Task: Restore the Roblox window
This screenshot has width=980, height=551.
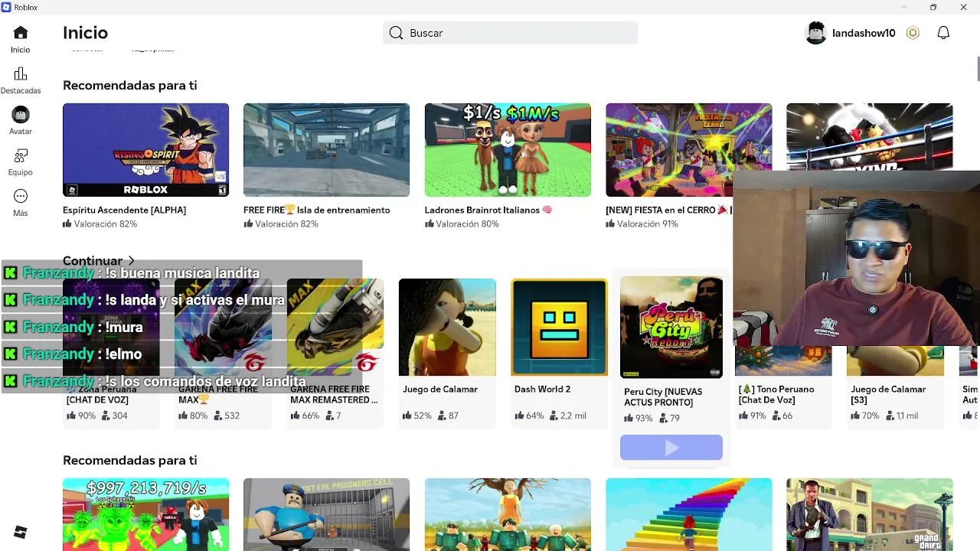Action: click(x=933, y=7)
